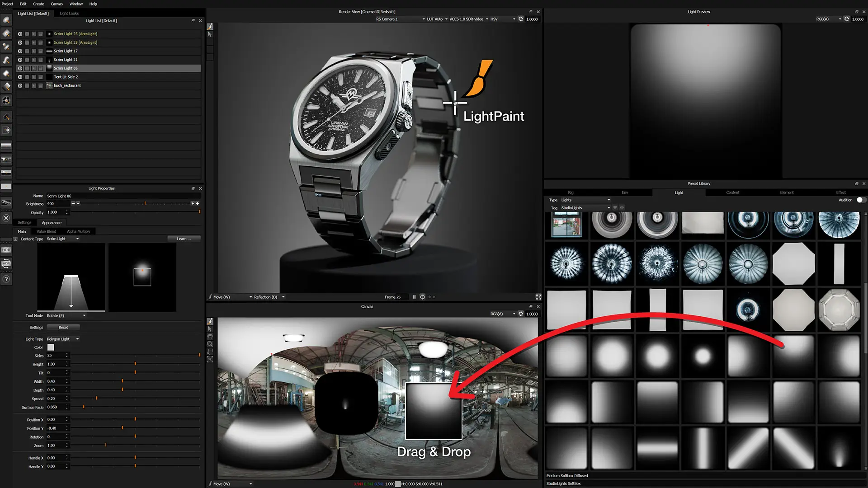Switch to the Light Looks tab
The width and height of the screenshot is (868, 488).
(x=69, y=13)
